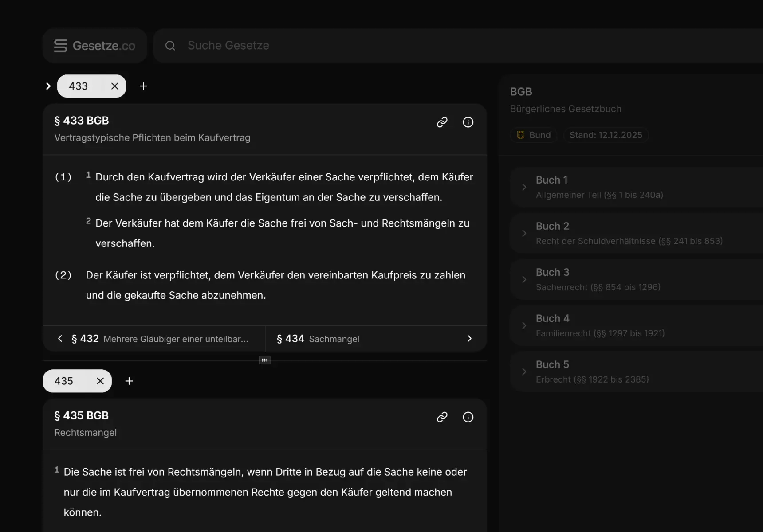Screen dimensions: 763x532
Task: Go to next § 434 Sachmangel
Action: 375,339
